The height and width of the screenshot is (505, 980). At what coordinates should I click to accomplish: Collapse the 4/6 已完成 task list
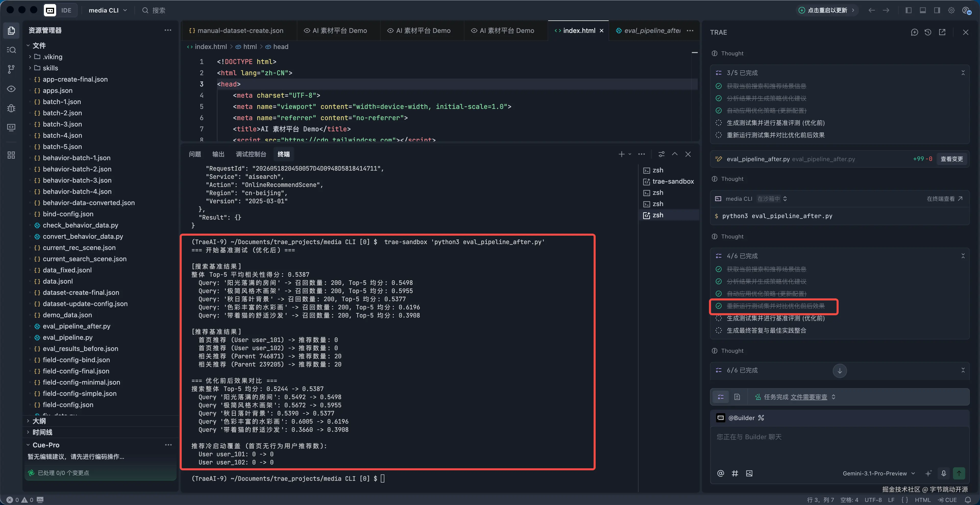(963, 256)
